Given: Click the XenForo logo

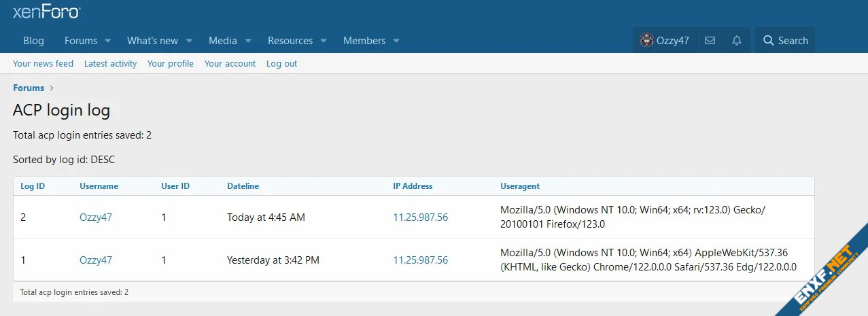Looking at the screenshot, I should pyautogui.click(x=46, y=12).
